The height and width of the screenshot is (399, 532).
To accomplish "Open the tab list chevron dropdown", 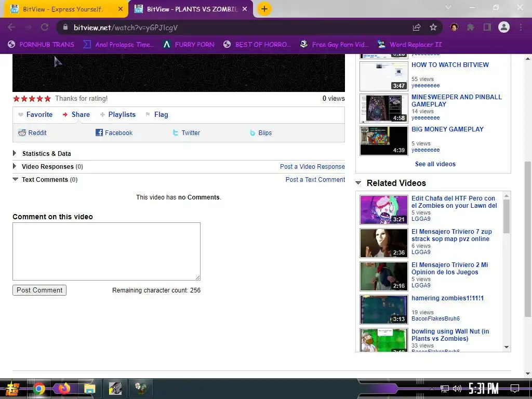I will click(448, 7).
